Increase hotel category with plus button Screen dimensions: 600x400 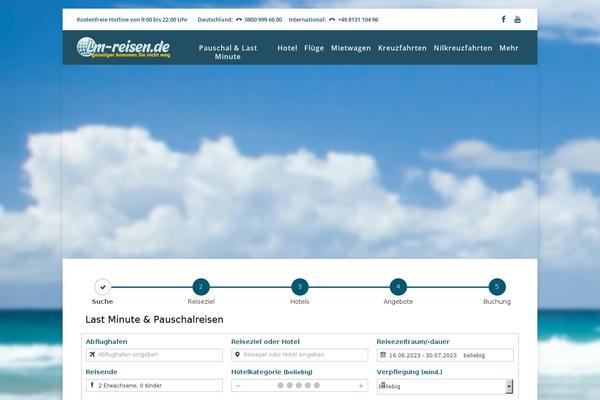tap(360, 386)
